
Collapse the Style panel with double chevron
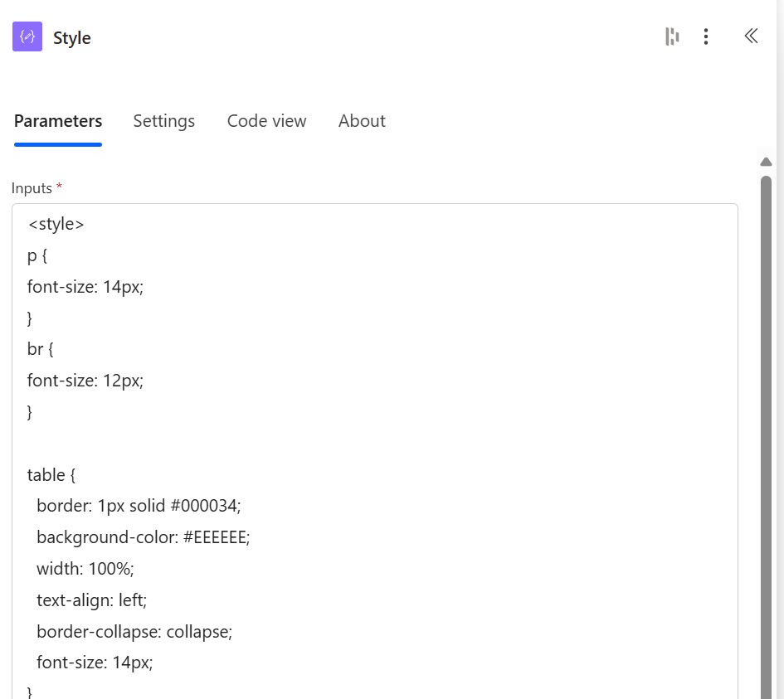[751, 36]
